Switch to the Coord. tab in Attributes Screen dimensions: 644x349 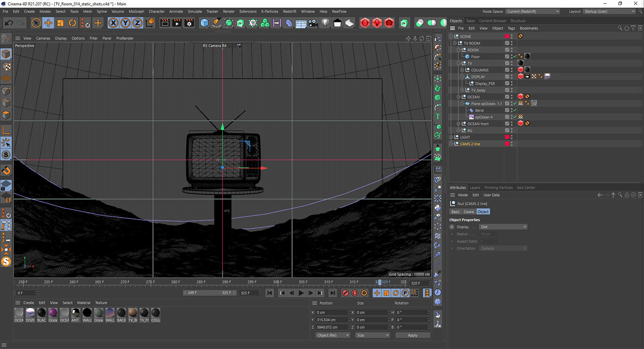point(469,212)
